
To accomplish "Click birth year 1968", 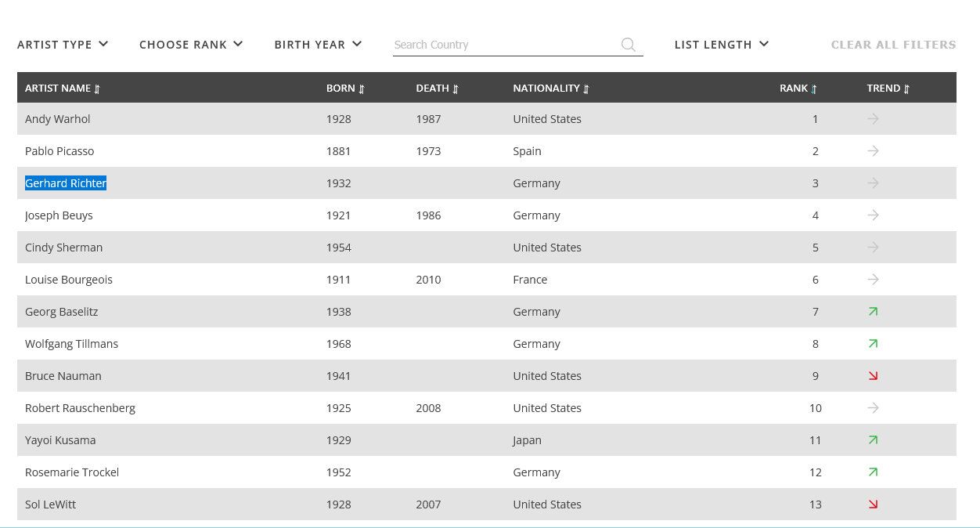I will pos(339,344).
